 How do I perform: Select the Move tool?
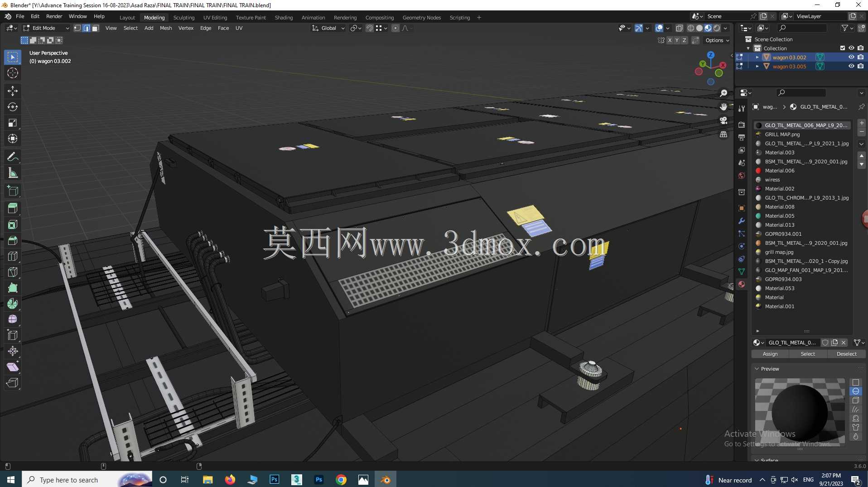[x=13, y=91]
